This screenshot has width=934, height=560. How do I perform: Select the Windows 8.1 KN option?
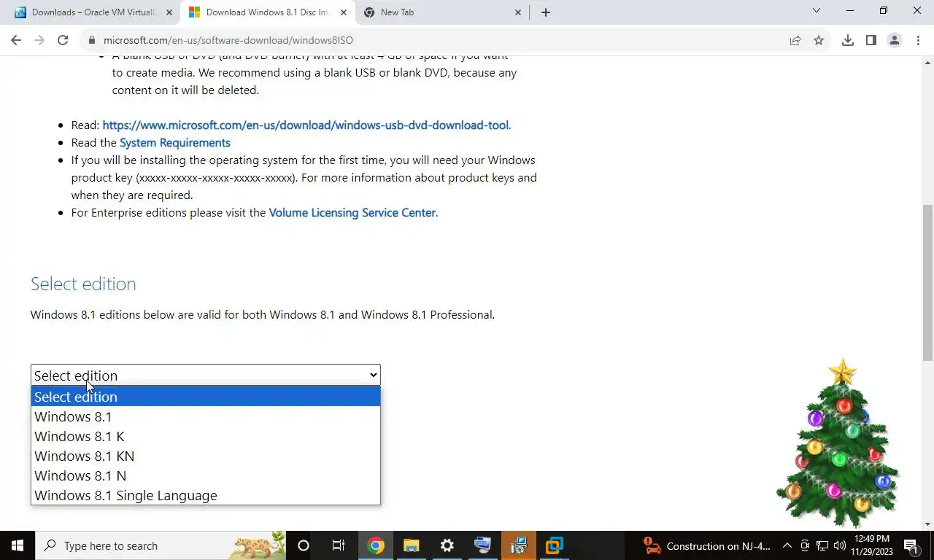pyautogui.click(x=205, y=456)
